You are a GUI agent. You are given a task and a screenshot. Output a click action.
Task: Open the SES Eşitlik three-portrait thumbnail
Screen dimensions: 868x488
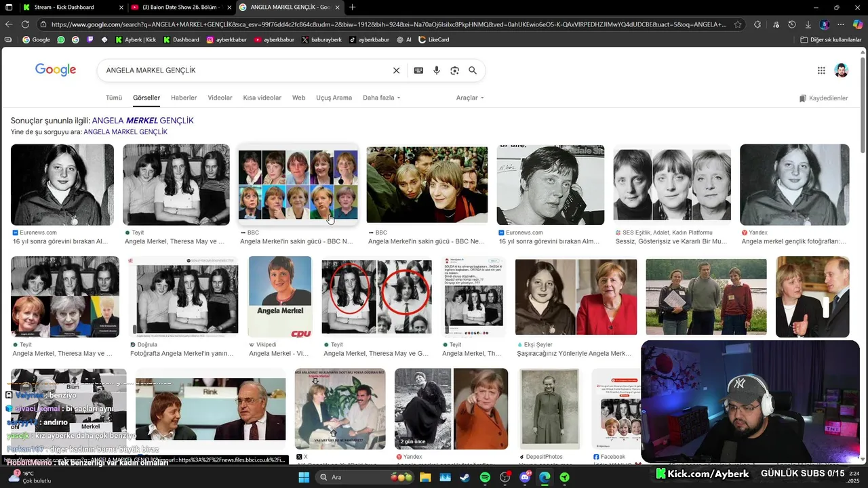672,184
